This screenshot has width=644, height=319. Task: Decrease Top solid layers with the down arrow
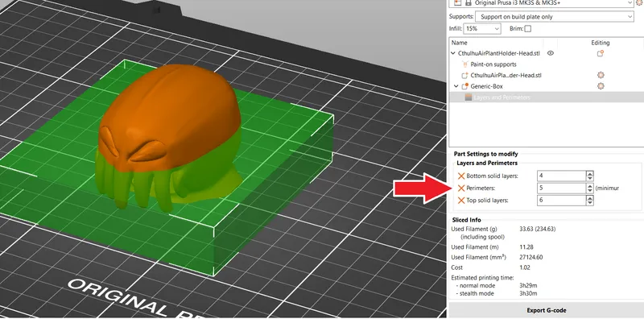click(590, 203)
